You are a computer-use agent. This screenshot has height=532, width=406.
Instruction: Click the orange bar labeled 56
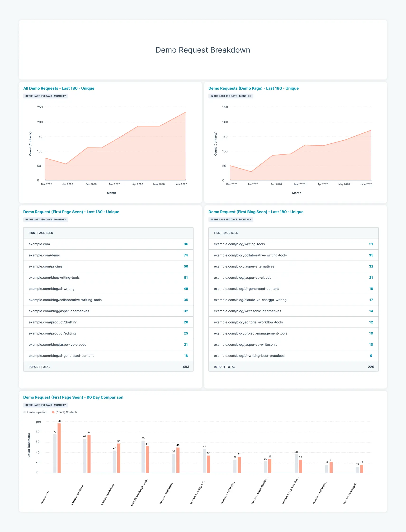119,458
